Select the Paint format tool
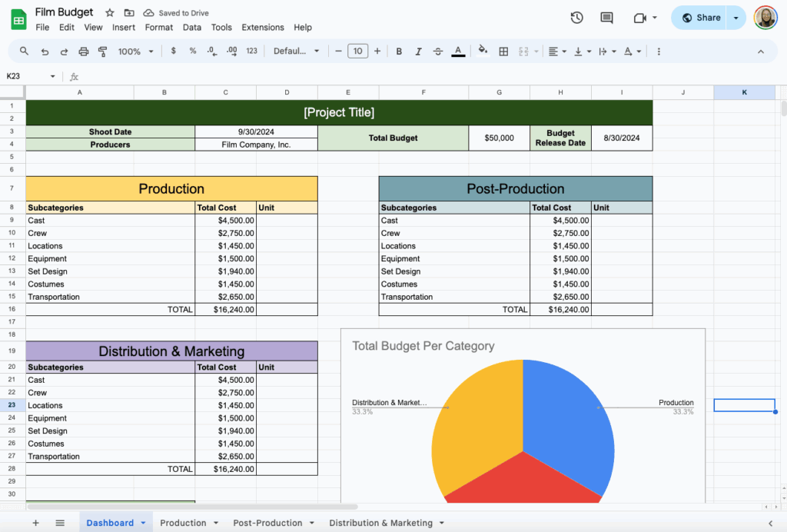Viewport: 787px width, 532px height. point(104,51)
